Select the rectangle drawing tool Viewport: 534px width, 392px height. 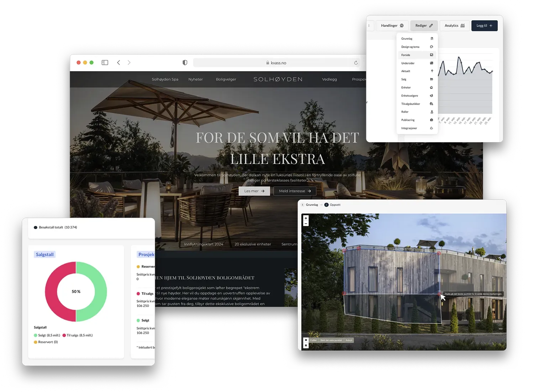click(306, 345)
